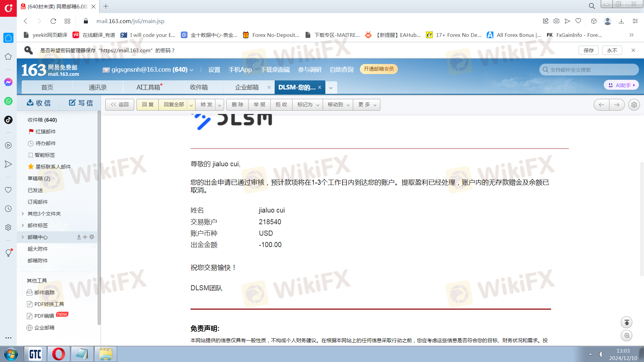Click the 举报 button
The width and height of the screenshot is (644, 362).
(x=259, y=105)
